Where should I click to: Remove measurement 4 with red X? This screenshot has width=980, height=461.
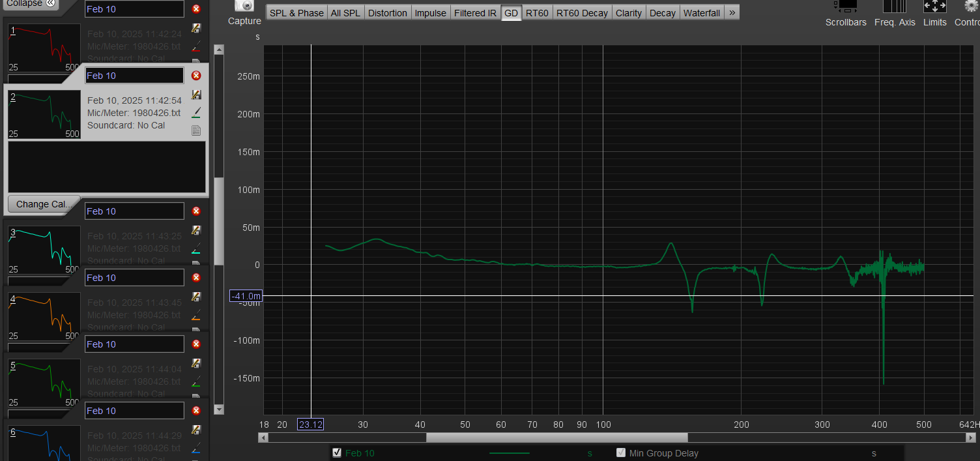[x=196, y=278]
